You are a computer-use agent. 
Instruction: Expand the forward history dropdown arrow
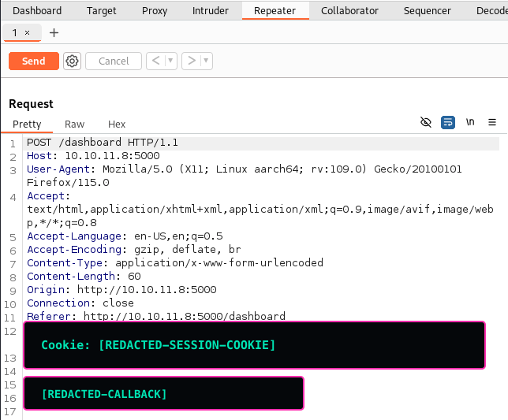pos(206,61)
